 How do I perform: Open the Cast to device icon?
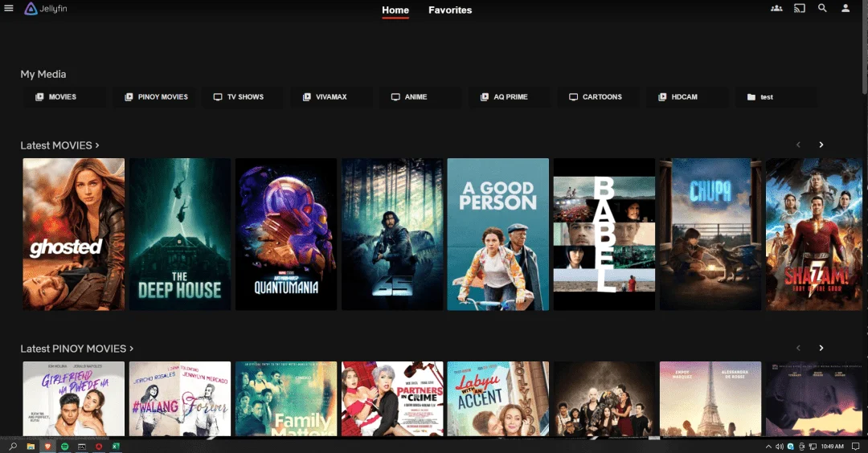click(x=800, y=8)
